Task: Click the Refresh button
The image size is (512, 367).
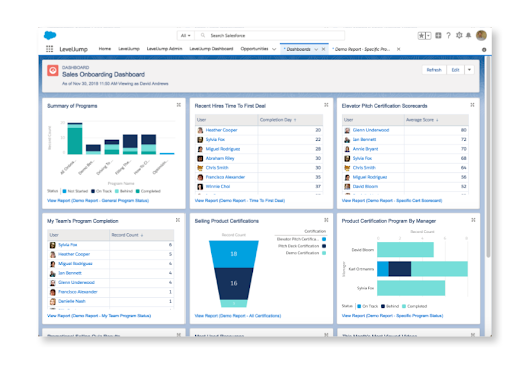Action: (434, 70)
